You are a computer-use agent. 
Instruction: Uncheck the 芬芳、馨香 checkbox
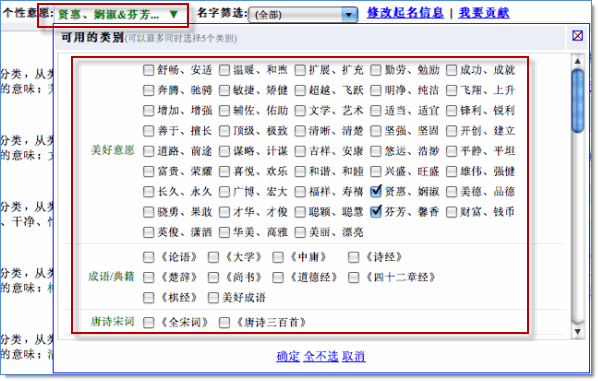click(x=376, y=211)
